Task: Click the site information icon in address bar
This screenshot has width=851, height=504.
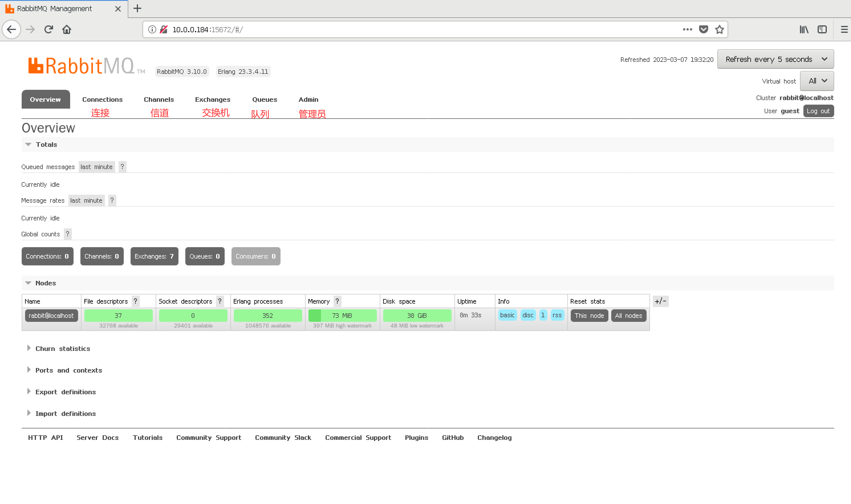Action: [152, 30]
